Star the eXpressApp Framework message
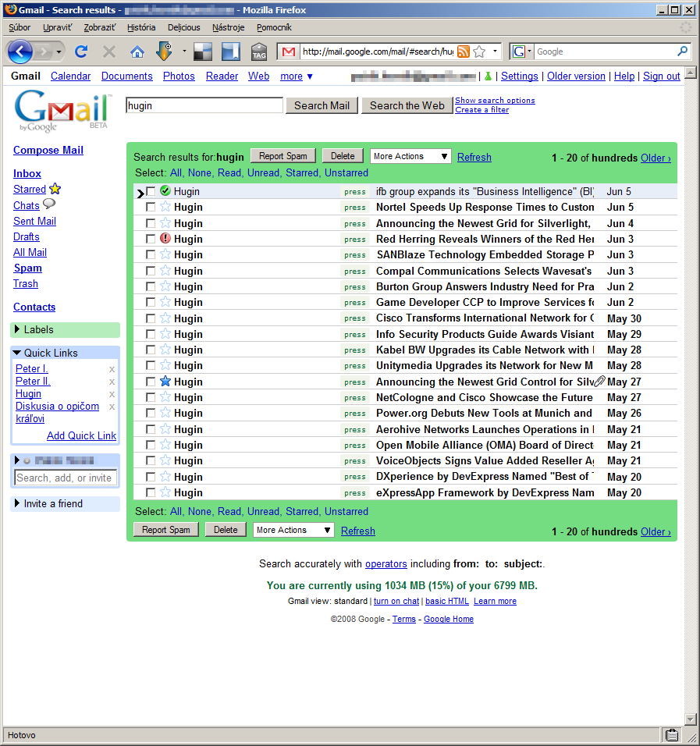Image resolution: width=700 pixels, height=746 pixels. (165, 492)
